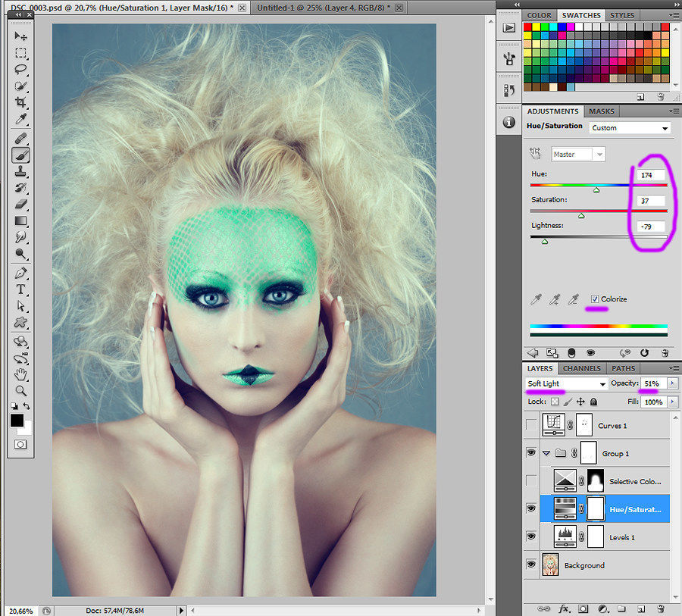Select the Move tool
682x616 pixels.
click(x=20, y=36)
